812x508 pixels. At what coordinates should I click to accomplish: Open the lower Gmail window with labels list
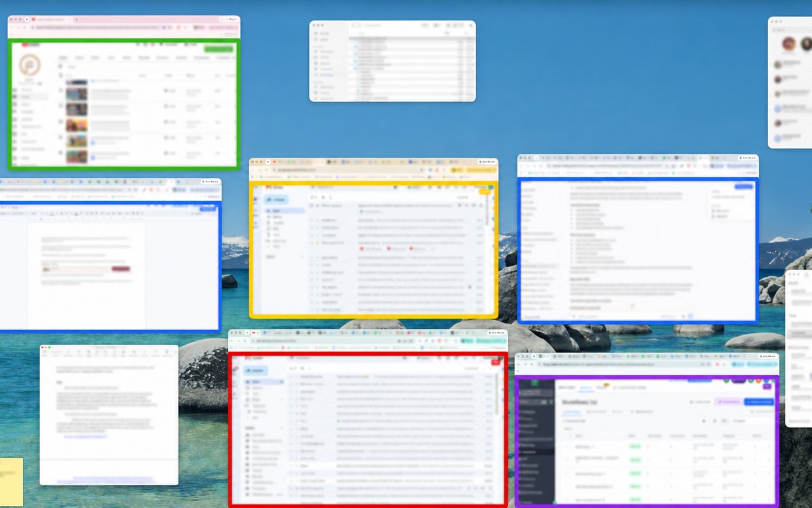(368, 418)
